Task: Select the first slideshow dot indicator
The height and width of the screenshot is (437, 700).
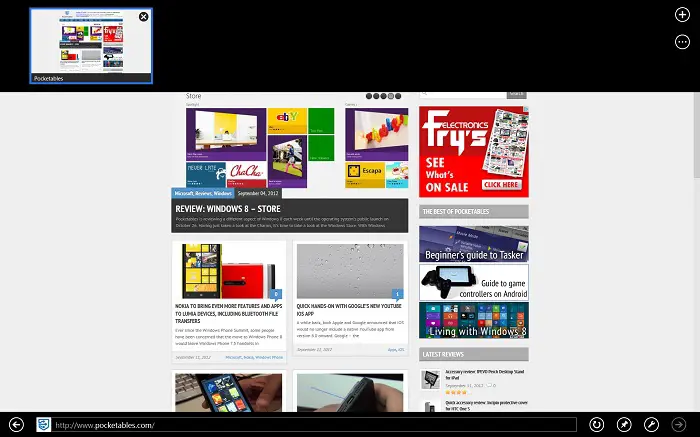Action: [x=369, y=96]
